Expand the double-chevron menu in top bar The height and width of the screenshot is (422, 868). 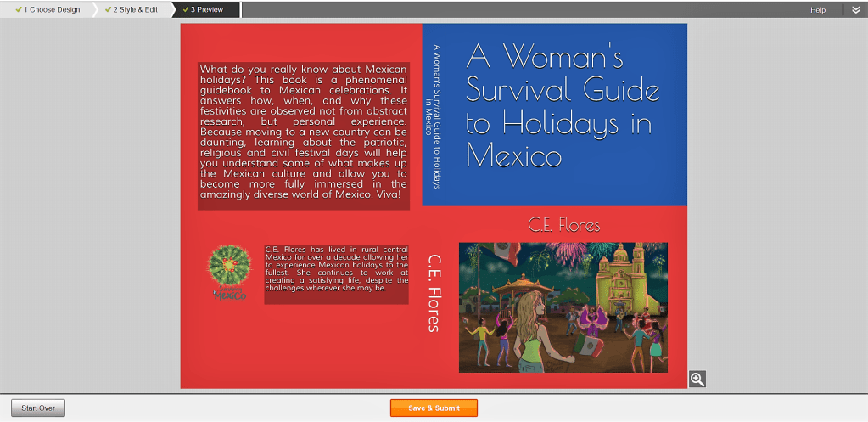click(855, 10)
